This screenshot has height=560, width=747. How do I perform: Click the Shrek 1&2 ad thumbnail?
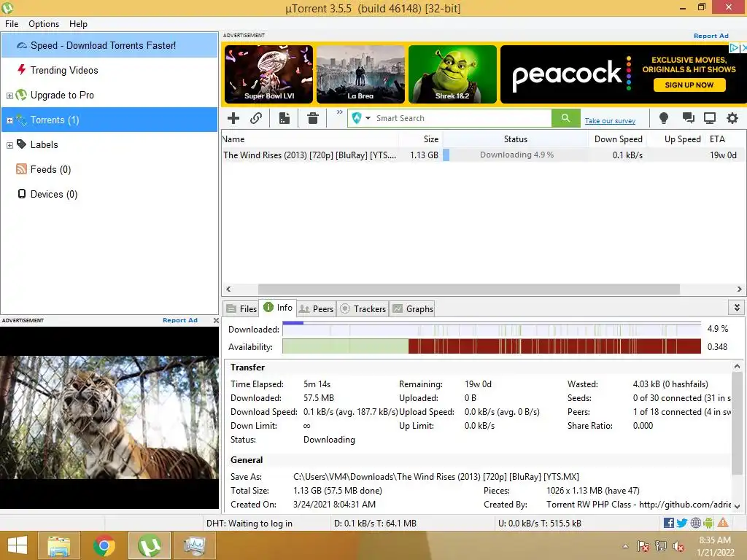(x=452, y=74)
